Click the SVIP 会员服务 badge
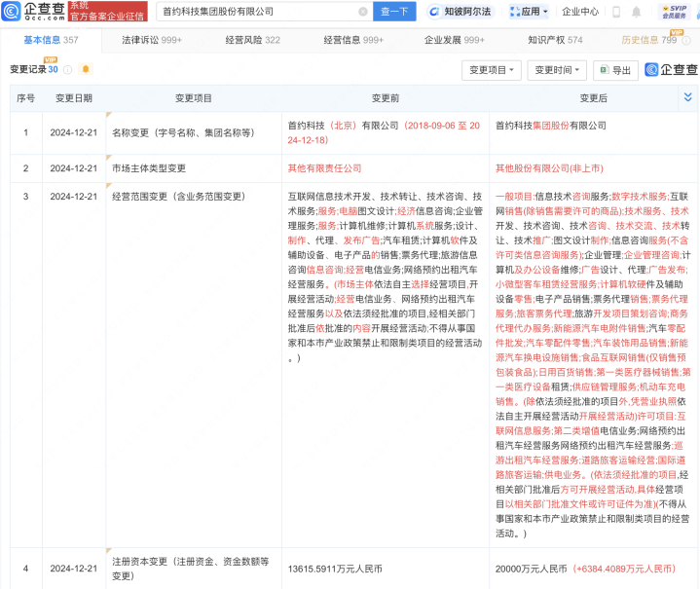 674,12
